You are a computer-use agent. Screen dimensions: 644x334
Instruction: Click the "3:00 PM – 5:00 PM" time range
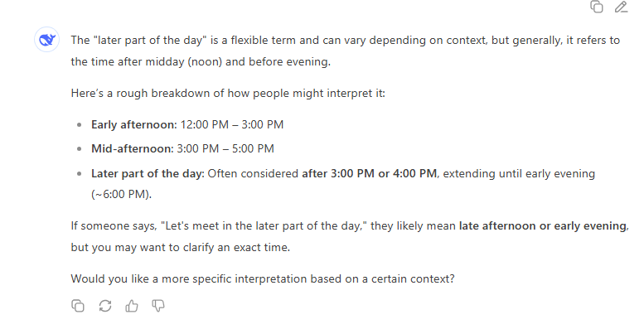coord(222,149)
